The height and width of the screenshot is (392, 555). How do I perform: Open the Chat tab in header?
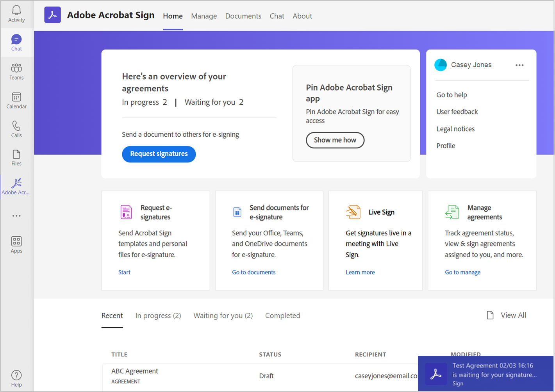pos(277,16)
